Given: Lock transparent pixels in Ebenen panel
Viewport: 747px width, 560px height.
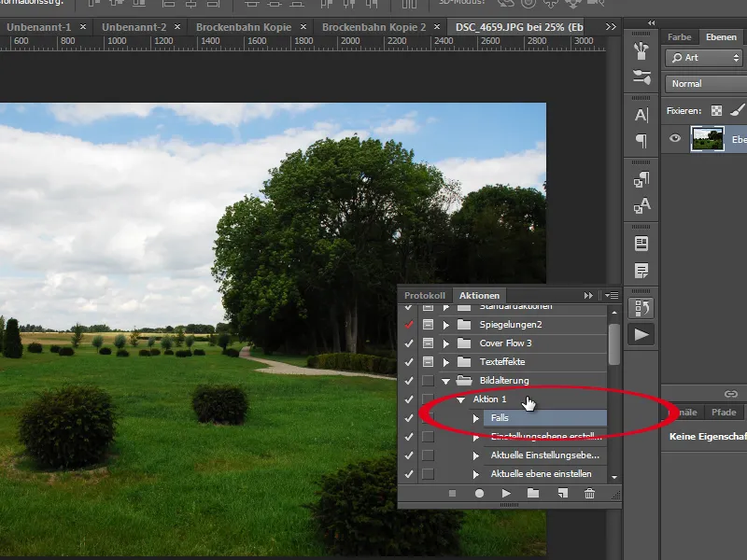Looking at the screenshot, I should point(716,111).
